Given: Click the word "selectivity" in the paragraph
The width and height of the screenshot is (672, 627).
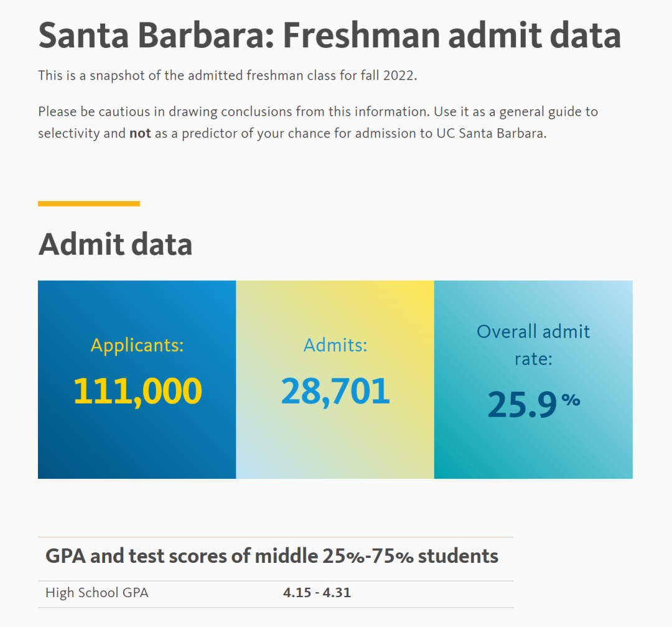Looking at the screenshot, I should click(x=69, y=133).
